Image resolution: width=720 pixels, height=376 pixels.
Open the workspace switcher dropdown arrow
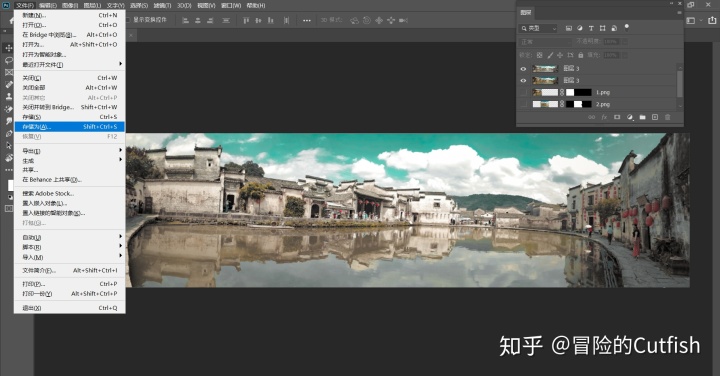[701, 21]
